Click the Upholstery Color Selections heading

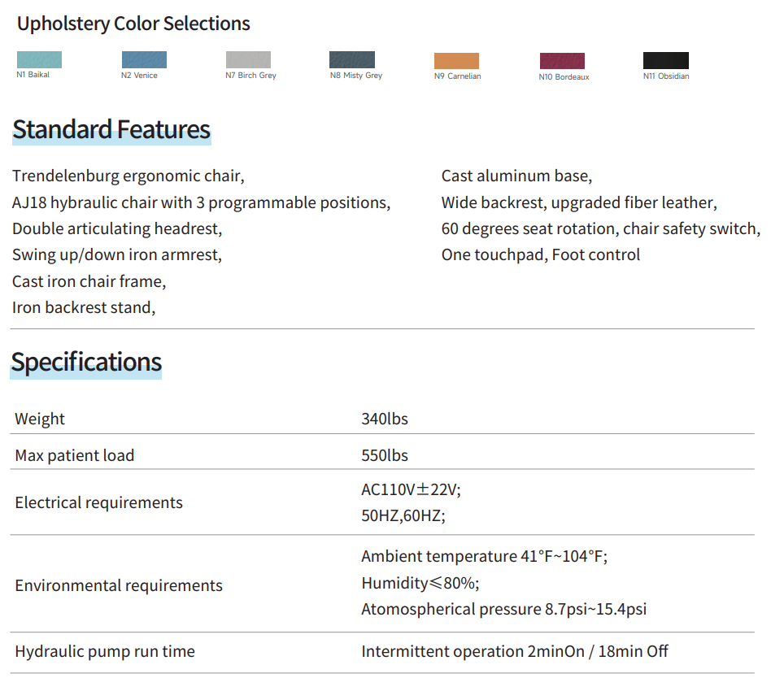tap(133, 24)
